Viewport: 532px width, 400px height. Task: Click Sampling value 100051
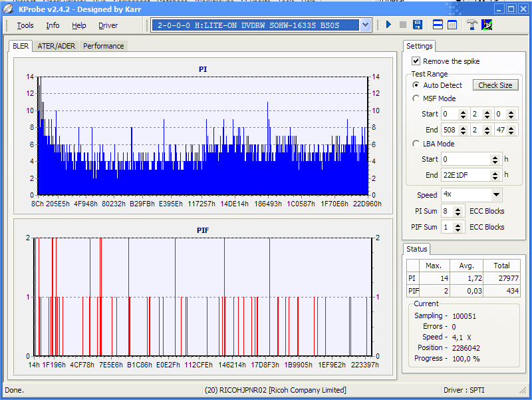[464, 316]
